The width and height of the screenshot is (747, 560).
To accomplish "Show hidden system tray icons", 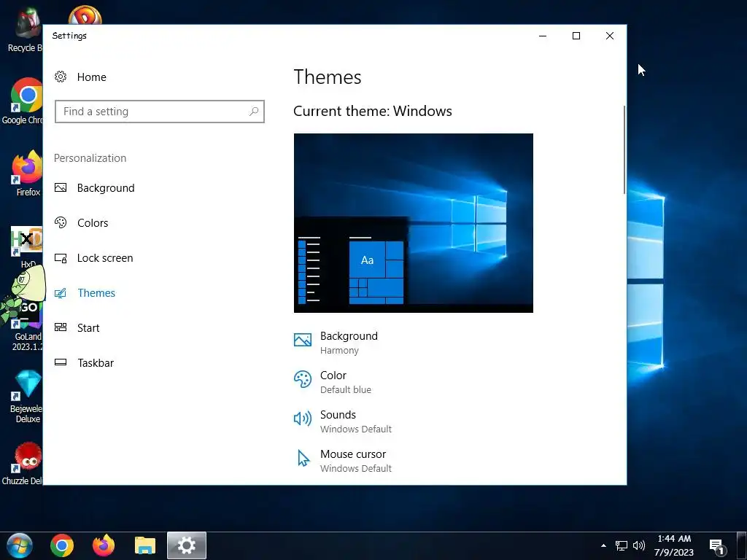I will [603, 545].
